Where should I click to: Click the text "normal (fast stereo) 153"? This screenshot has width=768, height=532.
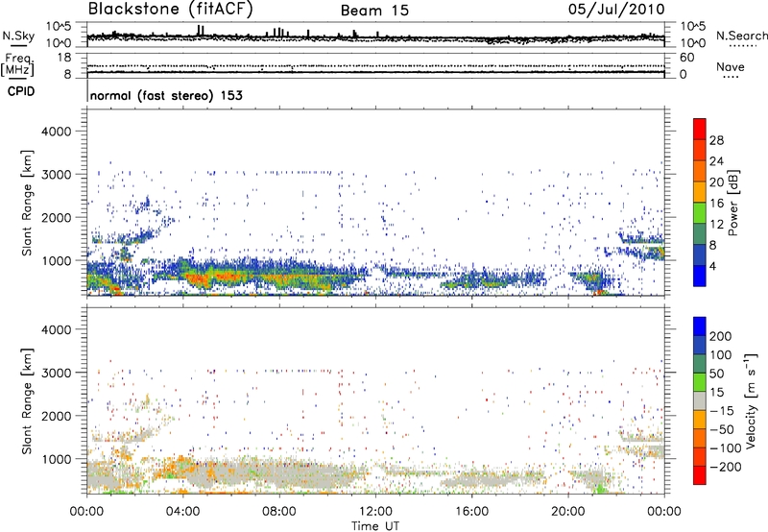pyautogui.click(x=166, y=95)
